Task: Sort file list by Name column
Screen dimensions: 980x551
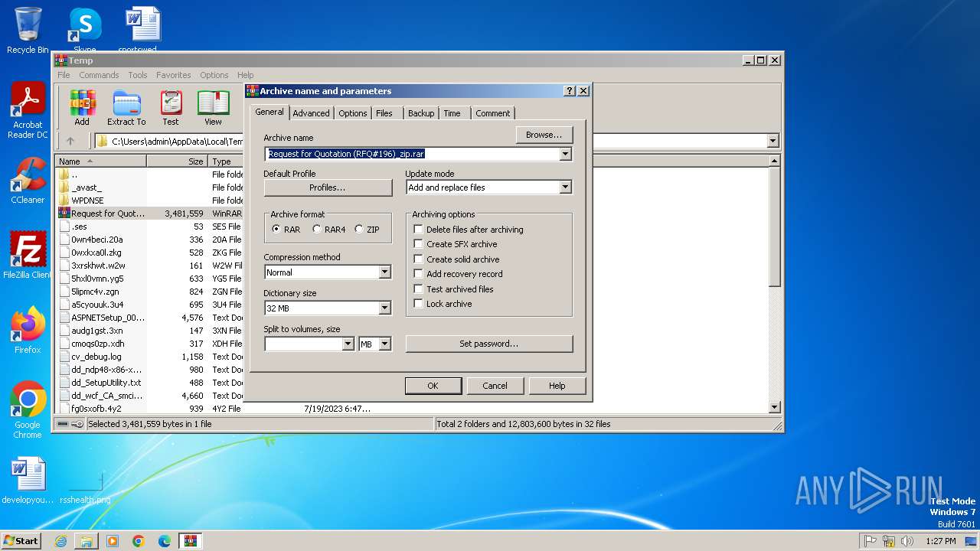Action: point(101,161)
